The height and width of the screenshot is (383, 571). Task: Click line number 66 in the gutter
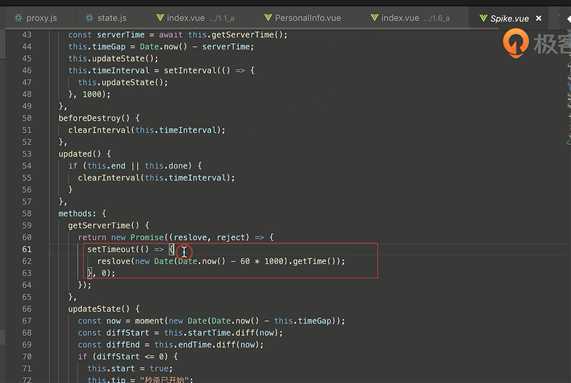click(27, 309)
